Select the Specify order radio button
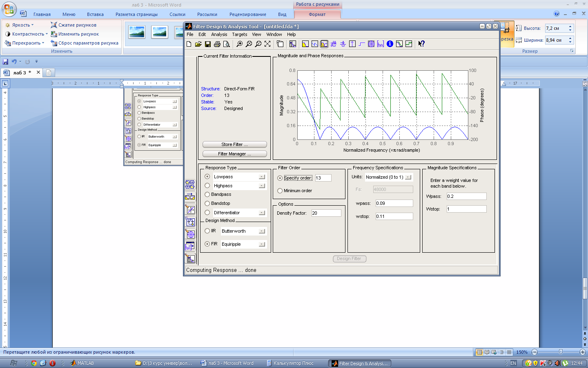 coord(280,178)
